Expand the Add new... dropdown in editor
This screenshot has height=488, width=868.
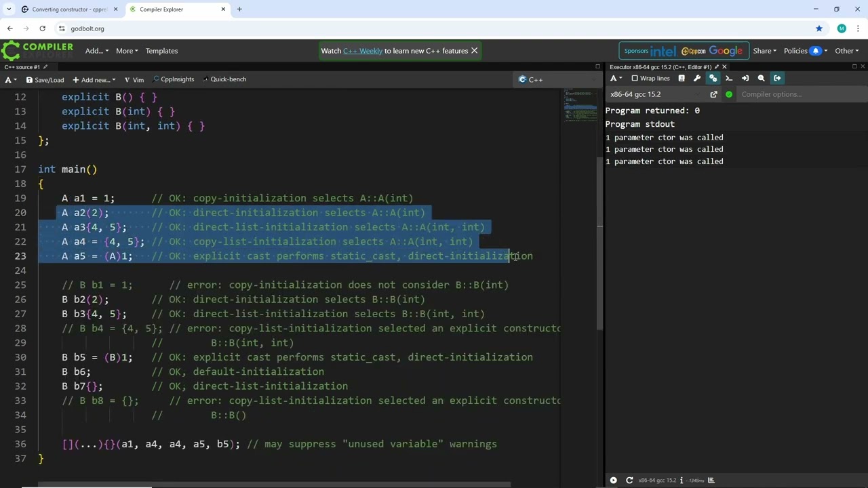pyautogui.click(x=94, y=79)
